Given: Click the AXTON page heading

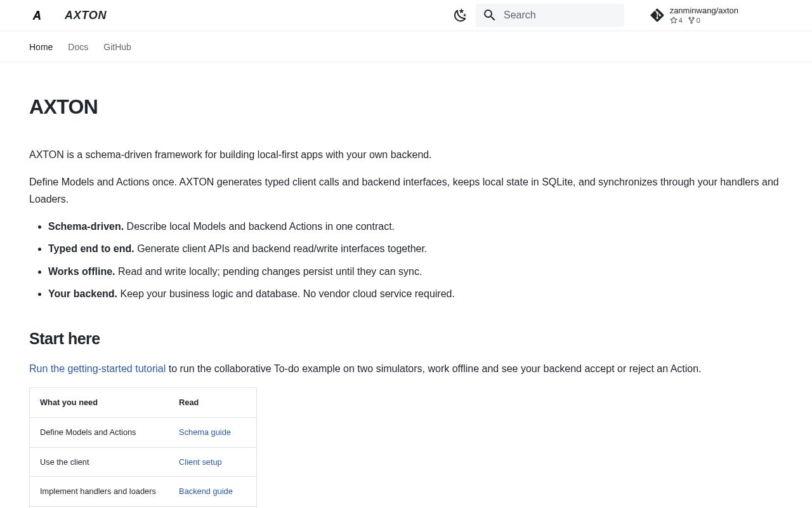Looking at the screenshot, I should pos(63,107).
